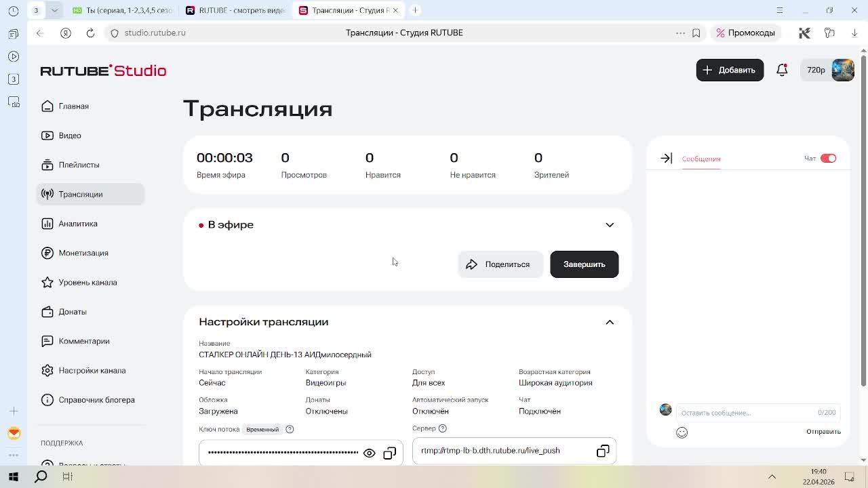This screenshot has width=868, height=488.
Task: Select Трансляции in the sidebar
Action: click(x=90, y=194)
